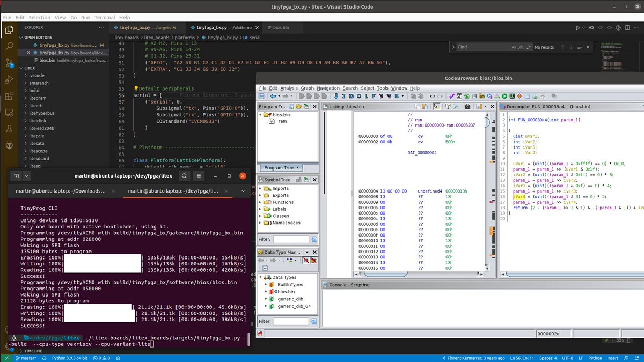Close the active tinyfpga_bx.py editor tab
644x362 pixels.
257,27
